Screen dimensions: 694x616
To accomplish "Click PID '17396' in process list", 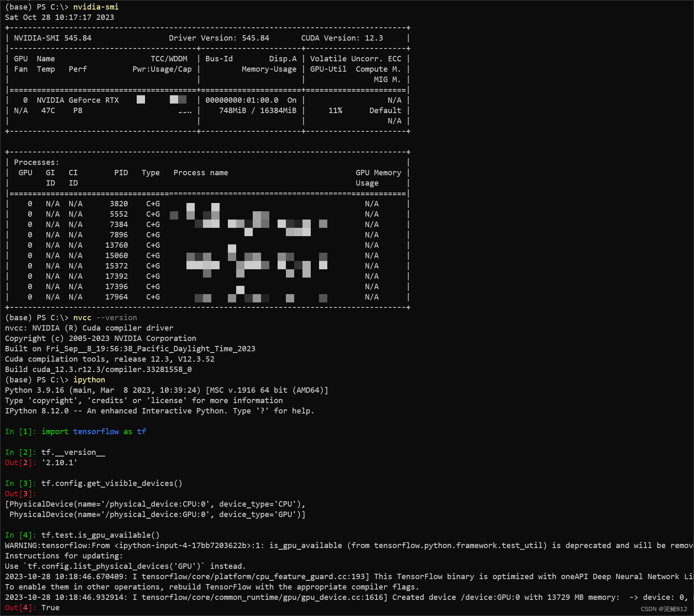I will 116,287.
